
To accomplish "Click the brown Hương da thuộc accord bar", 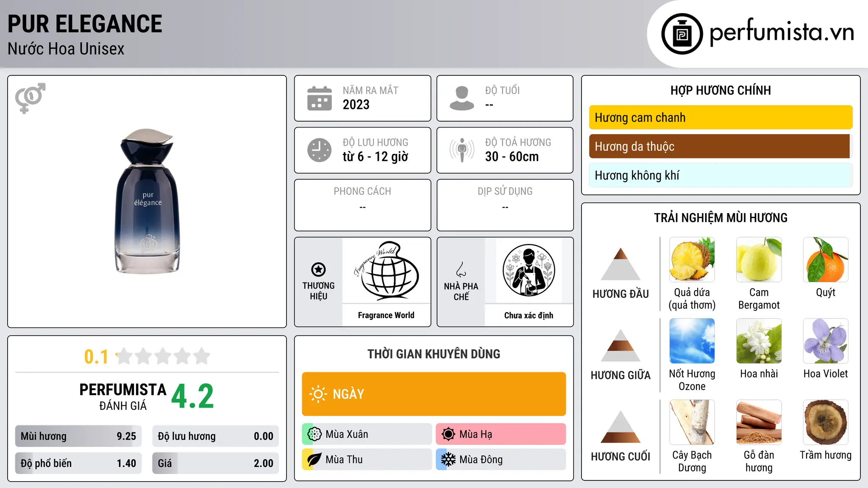I will 721,146.
